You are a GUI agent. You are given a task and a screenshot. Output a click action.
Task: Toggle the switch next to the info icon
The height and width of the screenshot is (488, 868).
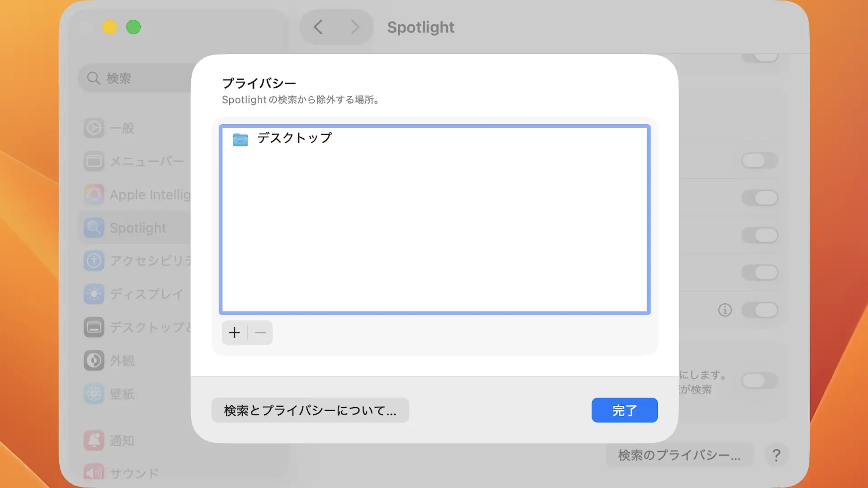pyautogui.click(x=760, y=310)
